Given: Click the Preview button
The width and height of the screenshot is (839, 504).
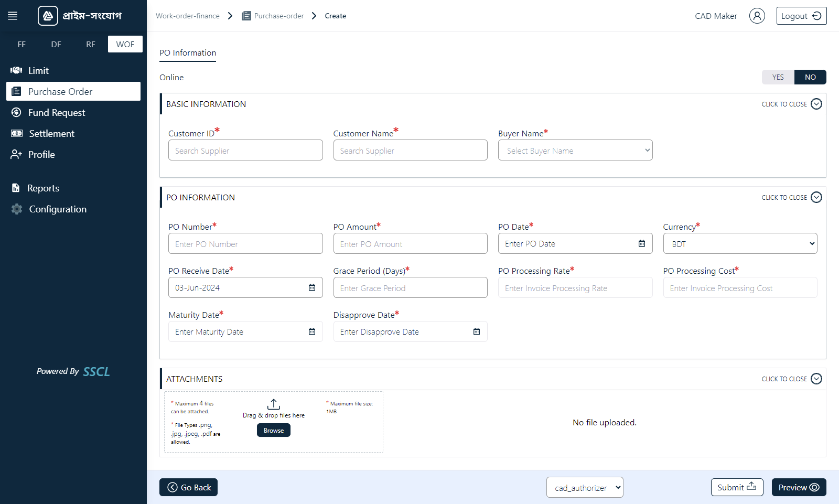Looking at the screenshot, I should [x=799, y=487].
